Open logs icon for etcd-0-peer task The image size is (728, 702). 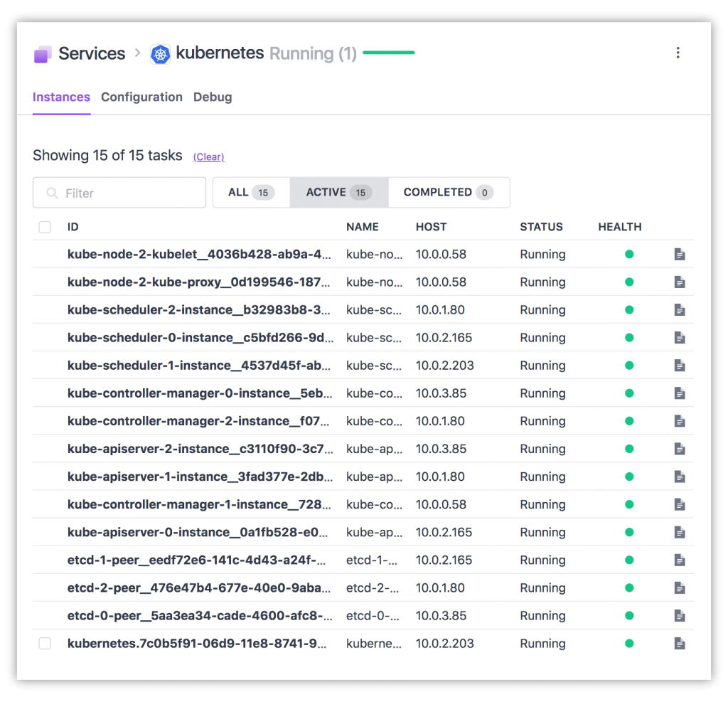[x=679, y=616]
